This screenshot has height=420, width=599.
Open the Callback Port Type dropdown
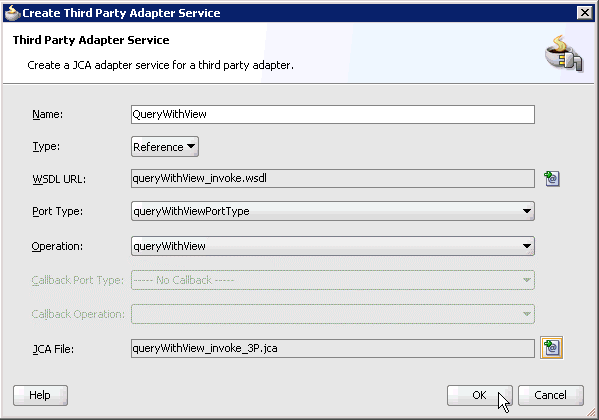[x=333, y=280]
